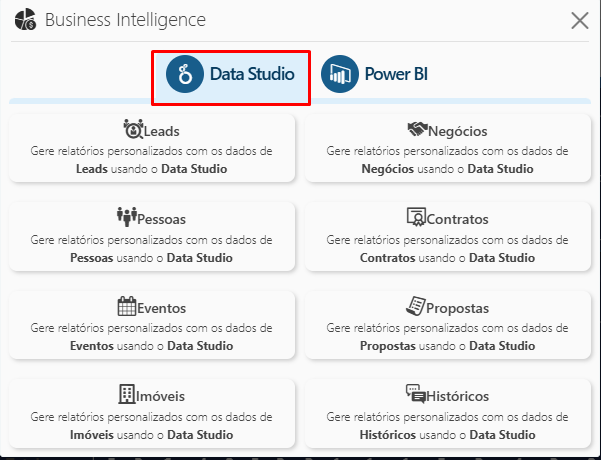
Task: Click the Pessoas people group icon
Action: pos(126,217)
